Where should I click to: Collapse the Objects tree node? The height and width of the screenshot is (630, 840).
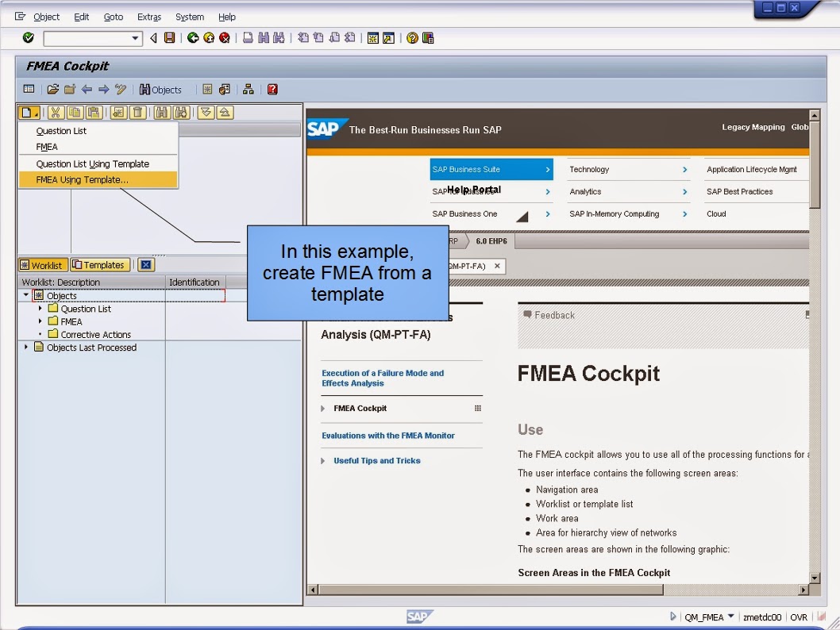25,295
